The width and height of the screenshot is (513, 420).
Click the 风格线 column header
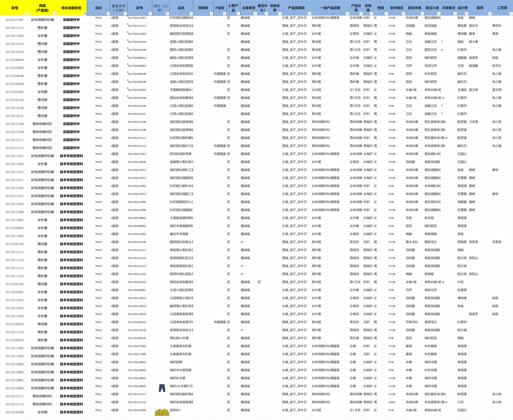point(203,8)
